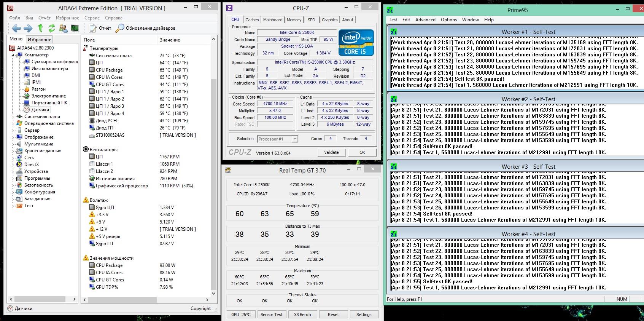Select Разгон overclock tree item
The image size is (644, 321).
point(35,89)
